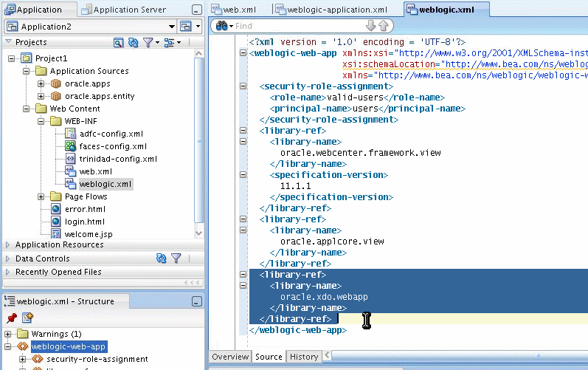Select web.xml in the WEB-INF folder
This screenshot has height=370, width=588.
click(96, 171)
